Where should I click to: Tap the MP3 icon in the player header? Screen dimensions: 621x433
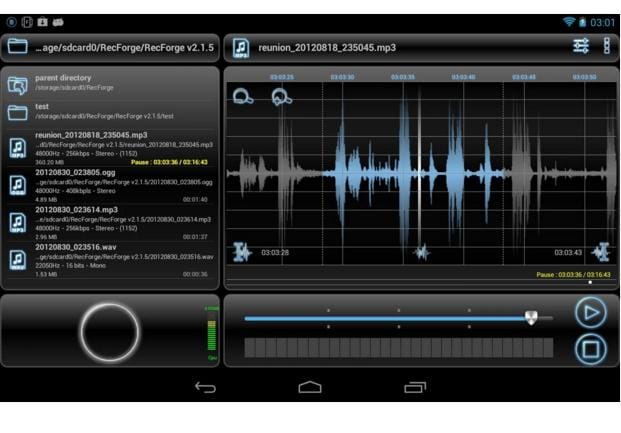point(241,48)
